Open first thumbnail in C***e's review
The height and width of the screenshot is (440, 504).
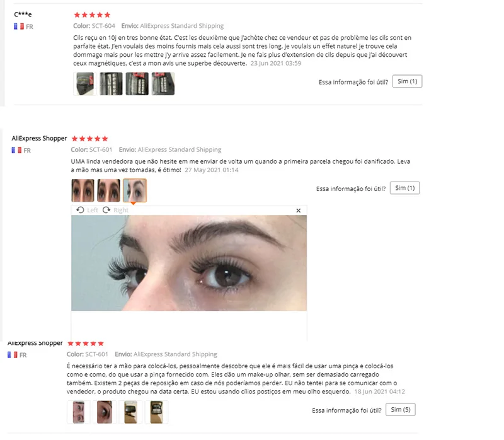tap(85, 84)
